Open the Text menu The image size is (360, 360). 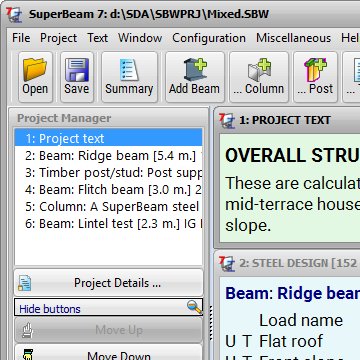97,38
